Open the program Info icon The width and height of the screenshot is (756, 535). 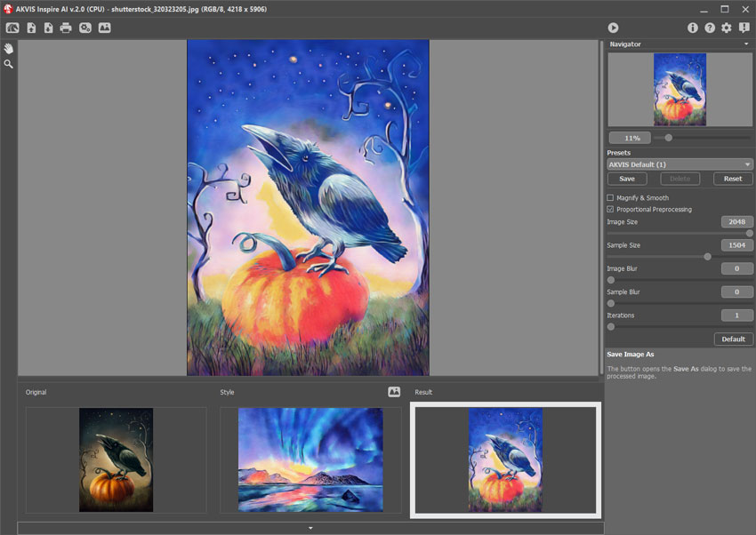(x=692, y=28)
